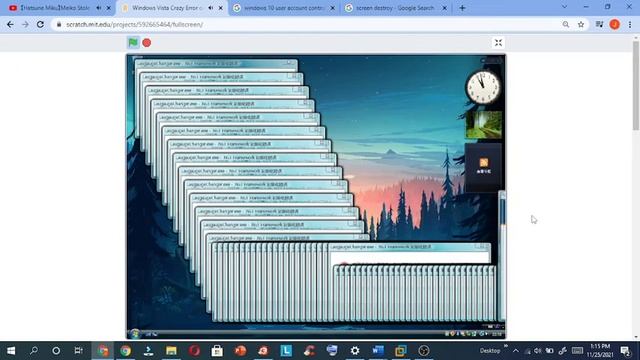Open Windows Settings gear on the taskbar
This screenshot has width=640, height=360.
click(355, 351)
